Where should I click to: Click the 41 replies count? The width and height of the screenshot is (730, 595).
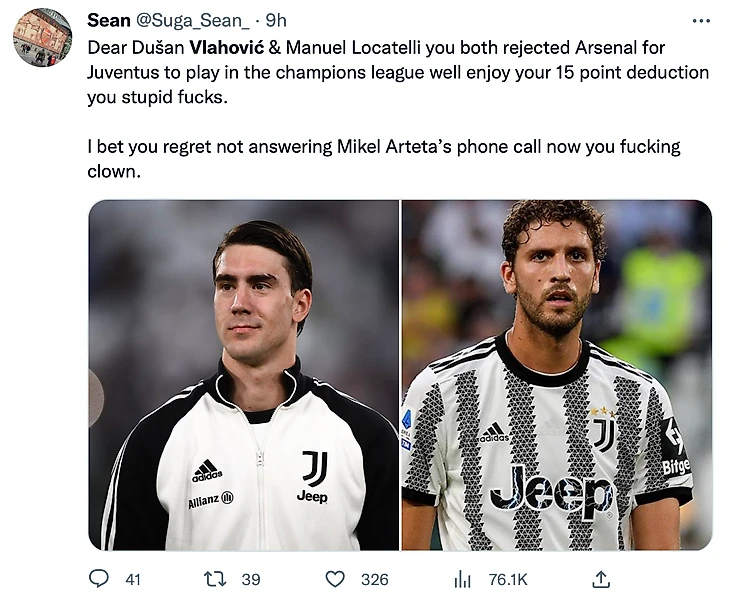pos(133,579)
